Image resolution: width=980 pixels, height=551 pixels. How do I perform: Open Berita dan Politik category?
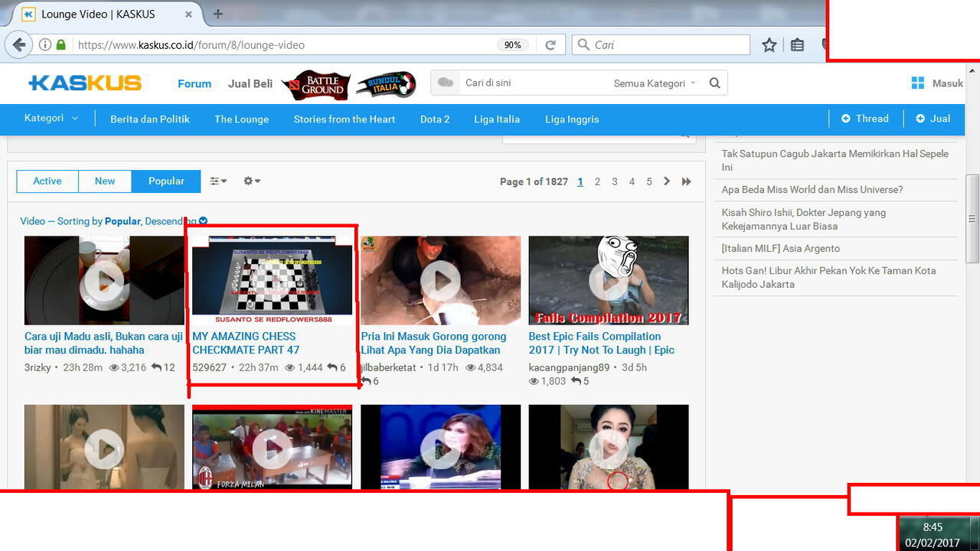tap(150, 119)
